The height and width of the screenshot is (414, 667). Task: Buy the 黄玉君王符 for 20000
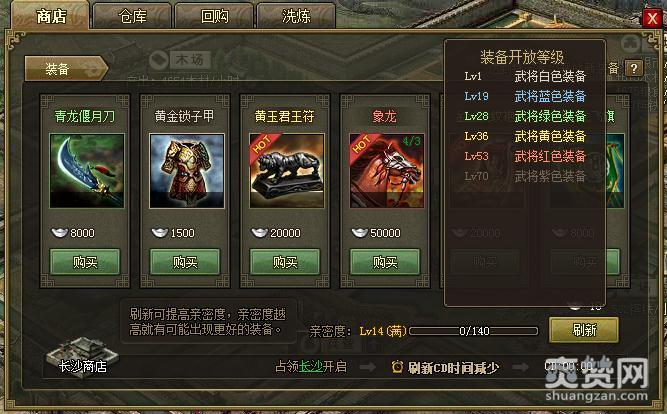tap(285, 262)
